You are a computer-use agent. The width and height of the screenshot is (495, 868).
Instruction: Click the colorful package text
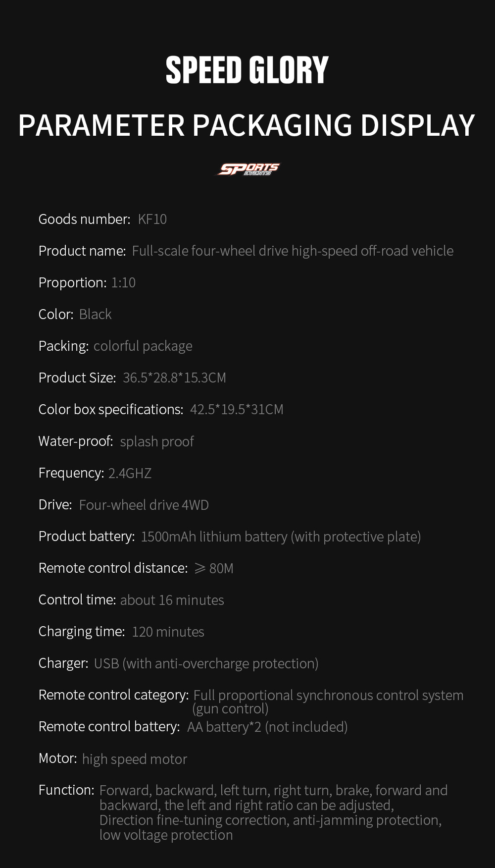(143, 346)
